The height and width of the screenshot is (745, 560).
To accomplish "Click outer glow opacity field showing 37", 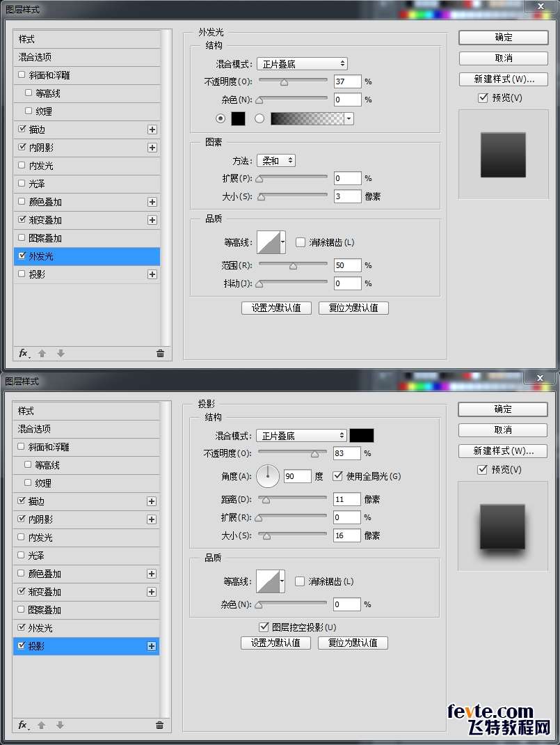I will [347, 81].
